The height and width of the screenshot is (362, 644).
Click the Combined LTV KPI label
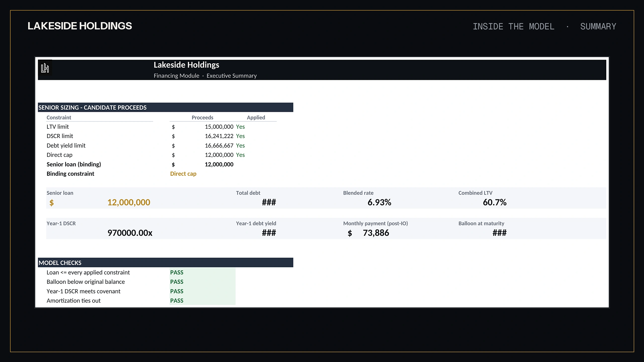coord(475,193)
